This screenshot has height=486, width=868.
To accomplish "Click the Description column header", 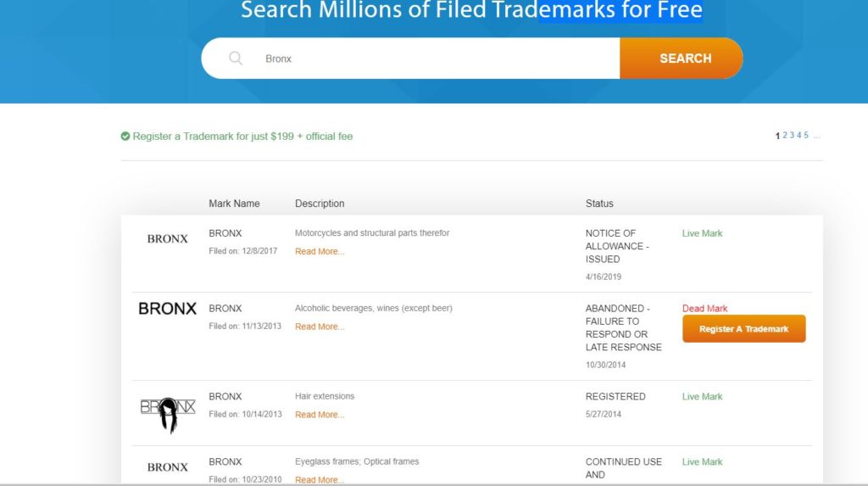I will coord(320,204).
